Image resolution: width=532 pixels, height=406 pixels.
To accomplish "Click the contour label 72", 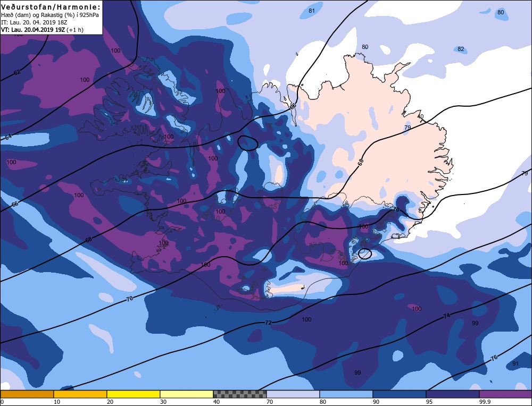I will click(268, 323).
